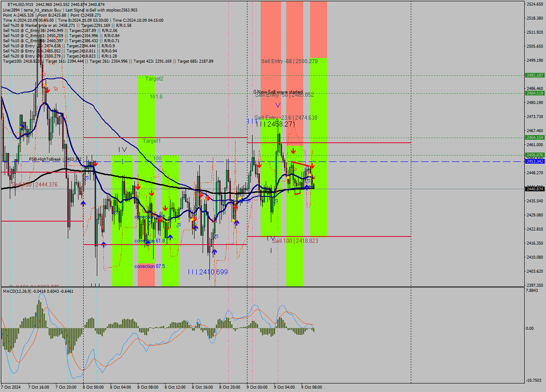The height and width of the screenshot is (392, 546).
Task: Click the '9 Oct 04:00' time label
Action: point(284,387)
